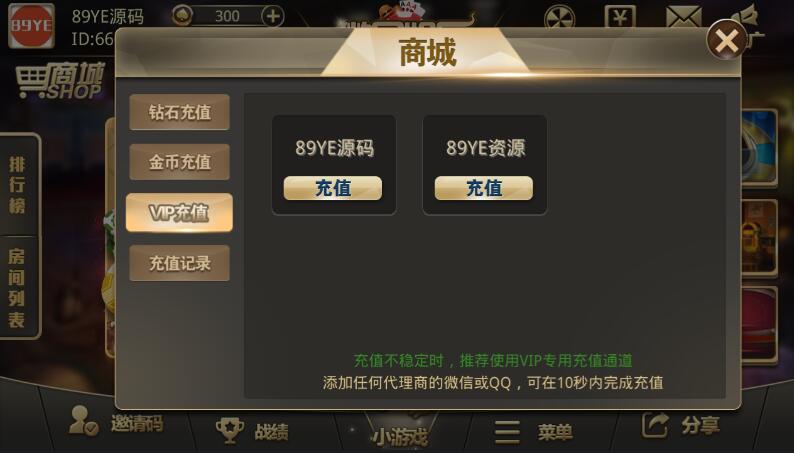Open the 小游戏 mini games button
The width and height of the screenshot is (794, 453).
[400, 435]
